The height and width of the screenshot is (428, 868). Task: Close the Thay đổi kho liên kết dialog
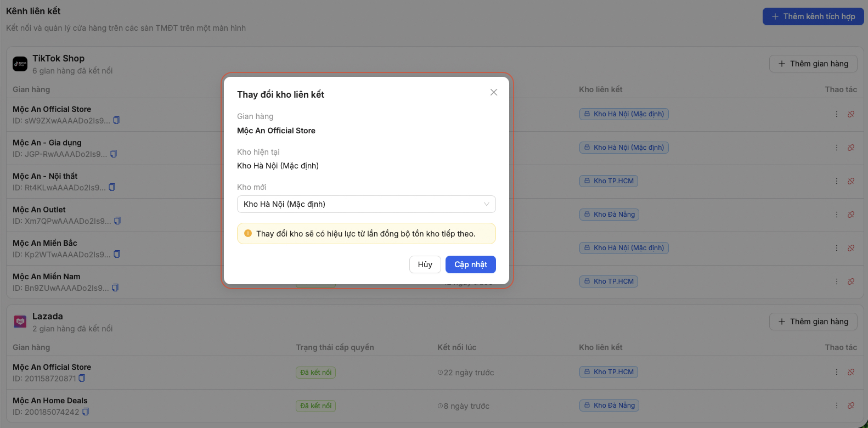point(494,92)
